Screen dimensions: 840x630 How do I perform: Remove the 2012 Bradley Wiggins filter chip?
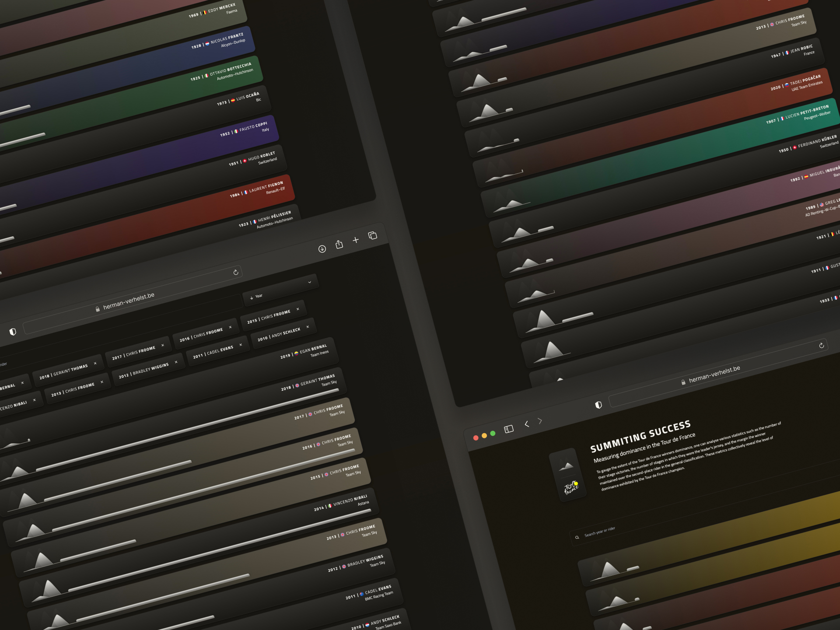pos(176,362)
